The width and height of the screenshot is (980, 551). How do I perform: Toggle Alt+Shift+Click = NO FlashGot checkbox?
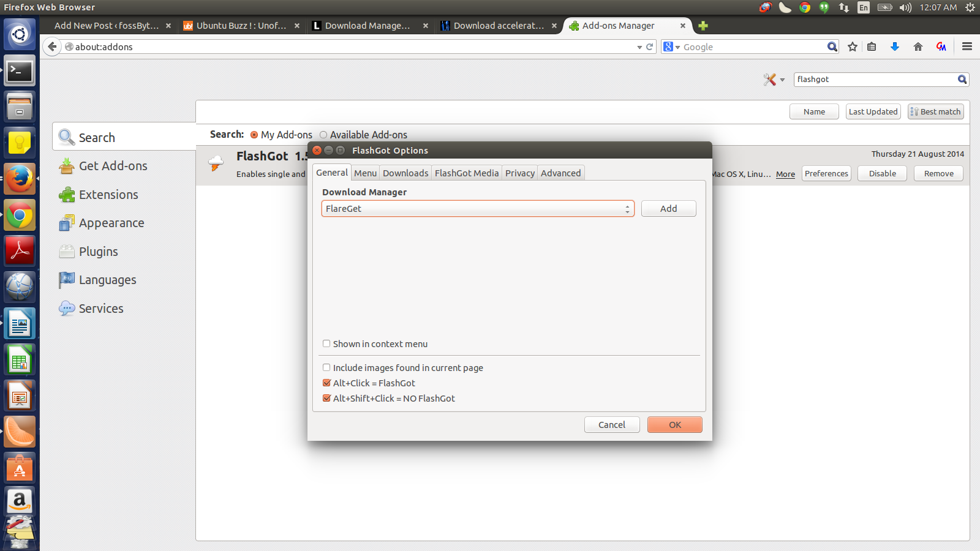click(326, 398)
